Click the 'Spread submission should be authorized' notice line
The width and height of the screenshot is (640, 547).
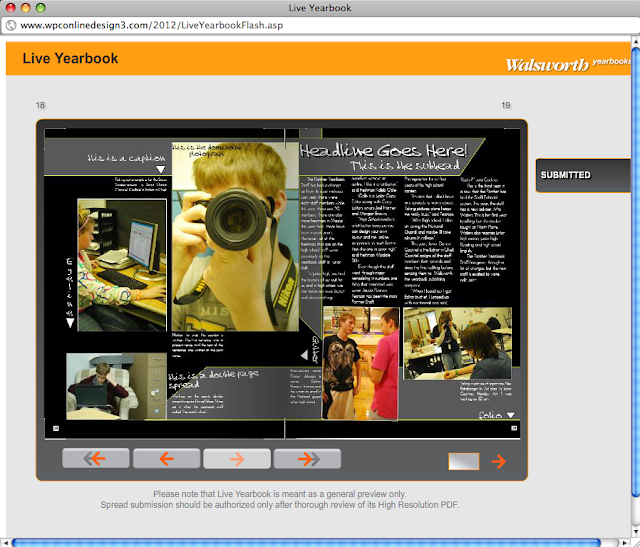tap(280, 505)
